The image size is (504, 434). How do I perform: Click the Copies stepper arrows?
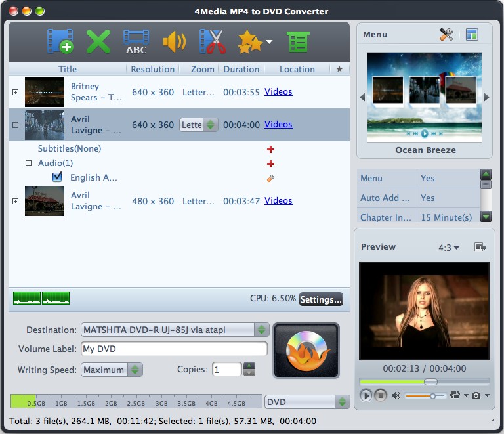(249, 369)
